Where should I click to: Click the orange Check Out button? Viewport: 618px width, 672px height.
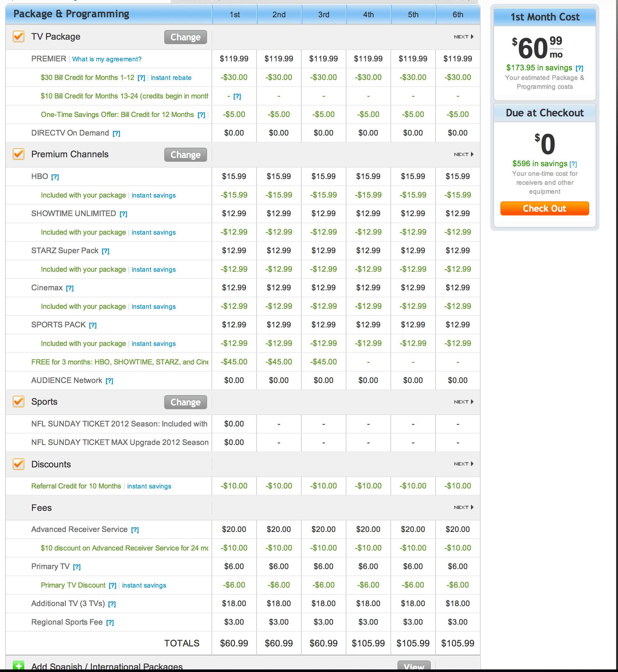tap(545, 208)
